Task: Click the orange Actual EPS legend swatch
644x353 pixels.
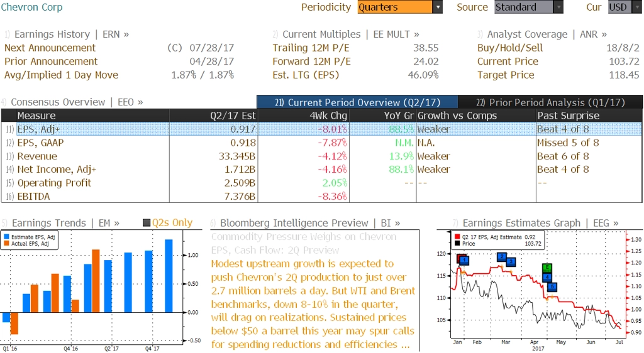Action: [6, 244]
